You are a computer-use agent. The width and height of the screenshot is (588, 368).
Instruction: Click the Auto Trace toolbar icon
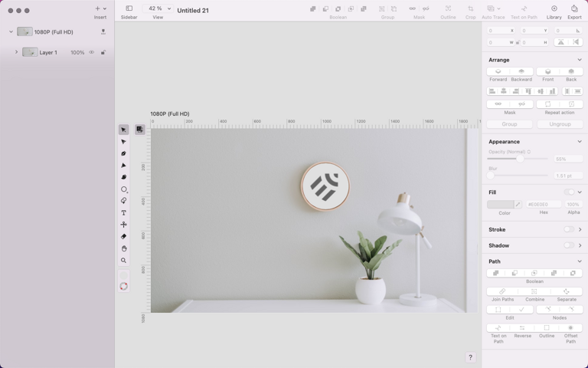(491, 8)
